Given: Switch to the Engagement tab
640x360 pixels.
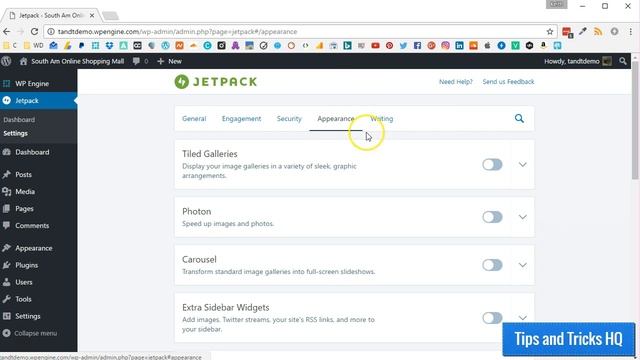Looking at the screenshot, I should (241, 119).
